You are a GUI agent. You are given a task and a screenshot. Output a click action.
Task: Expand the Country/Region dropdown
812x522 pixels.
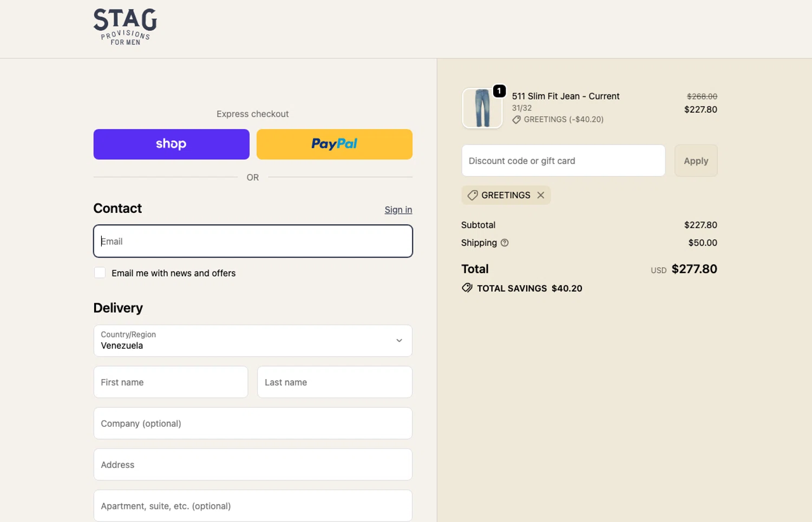[x=253, y=341]
